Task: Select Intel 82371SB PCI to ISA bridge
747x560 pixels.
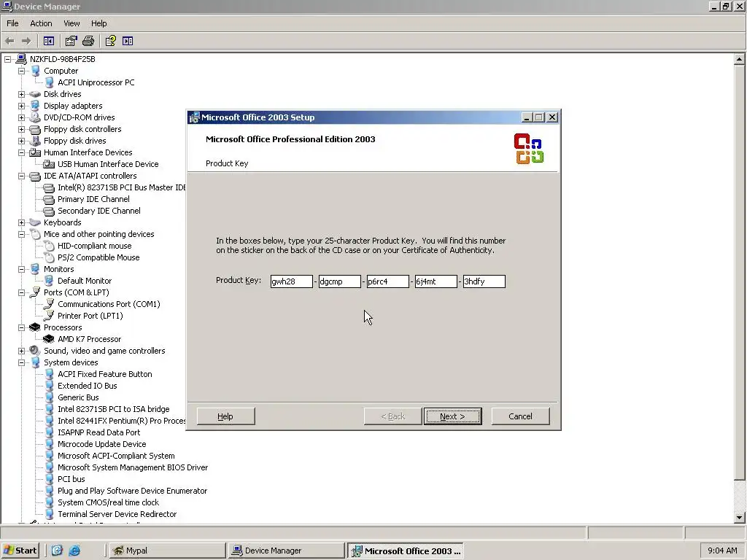Action: [x=113, y=409]
